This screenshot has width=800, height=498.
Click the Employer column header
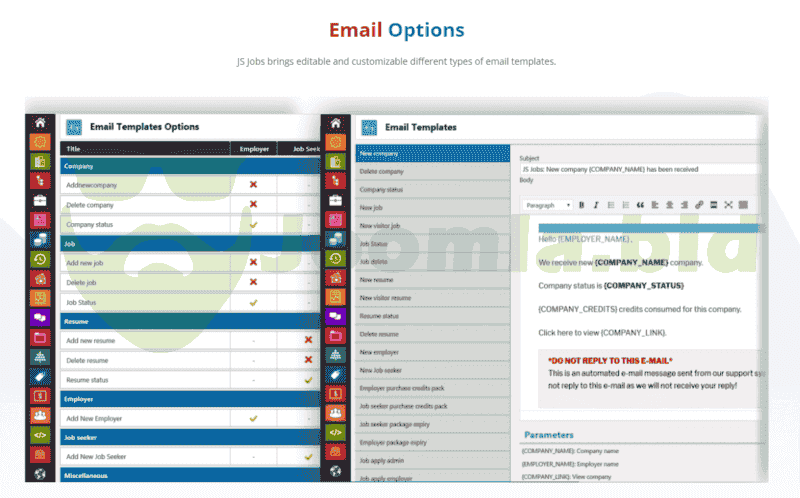(x=253, y=149)
